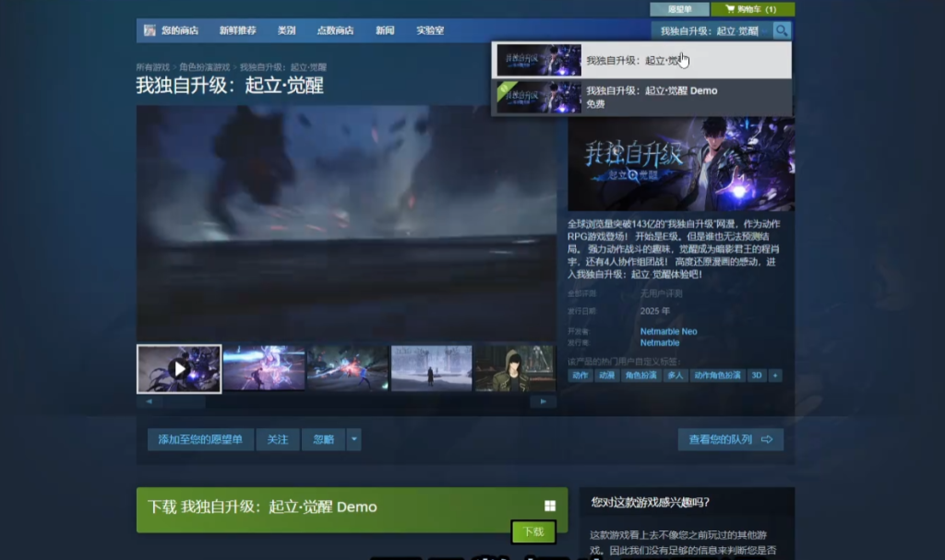Open the 购物车 (1) shopping cart
This screenshot has width=945, height=560.
tap(752, 9)
